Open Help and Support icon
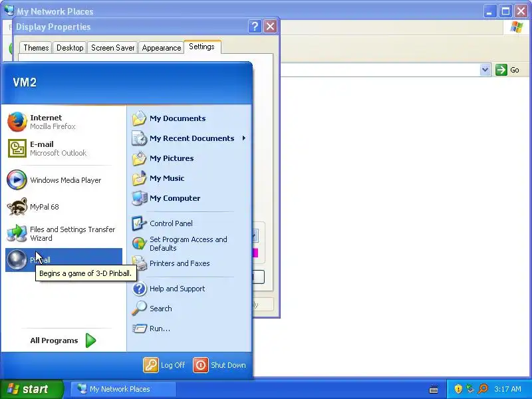The height and width of the screenshot is (399, 532). click(x=139, y=289)
